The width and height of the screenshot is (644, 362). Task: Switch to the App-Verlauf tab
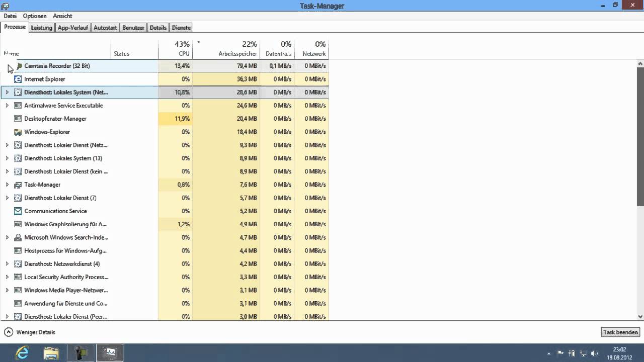pos(72,28)
